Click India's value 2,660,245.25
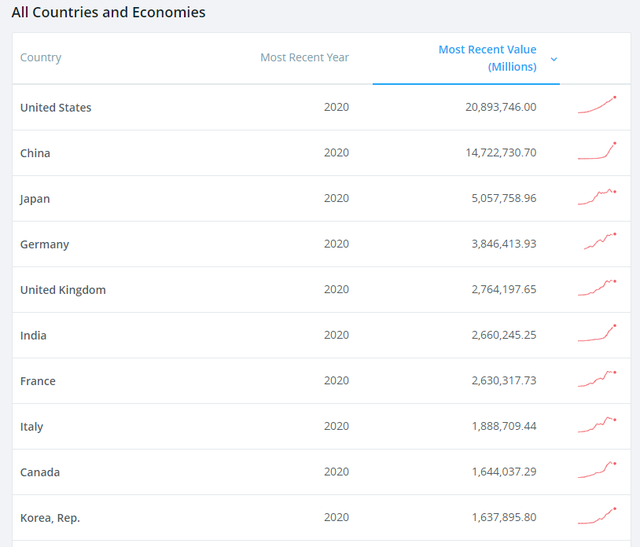This screenshot has width=640, height=547. pyautogui.click(x=504, y=335)
